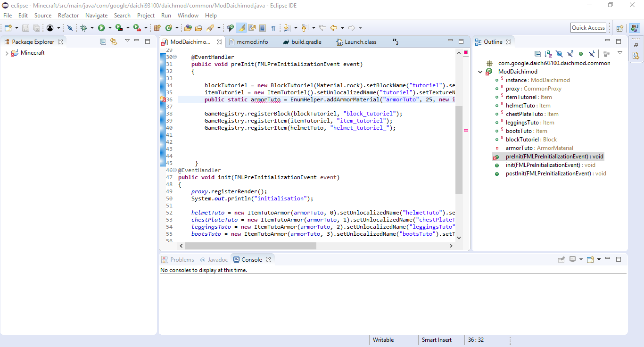
Task: Toggle Show Whitespace Characters pilcrow button
Action: click(x=273, y=28)
